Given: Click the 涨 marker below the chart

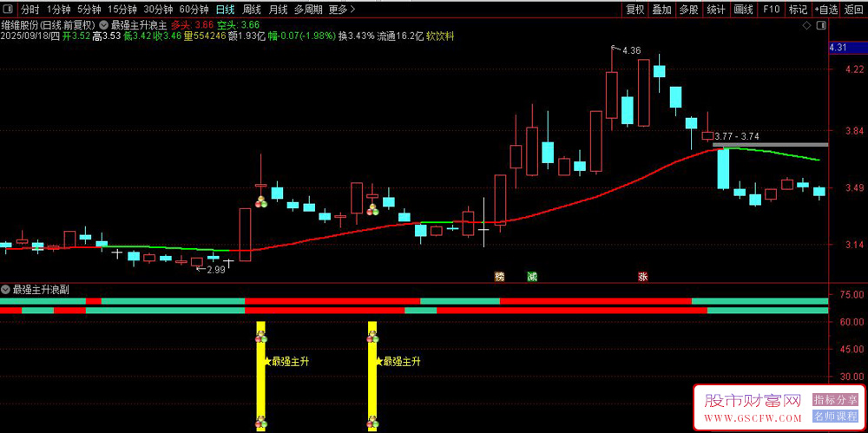Looking at the screenshot, I should click(x=642, y=277).
